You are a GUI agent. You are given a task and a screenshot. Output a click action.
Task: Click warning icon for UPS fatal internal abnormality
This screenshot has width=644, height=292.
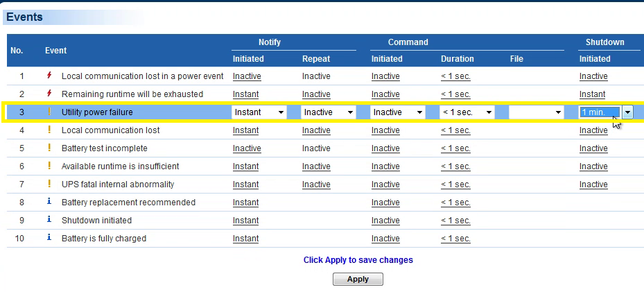pos(49,184)
